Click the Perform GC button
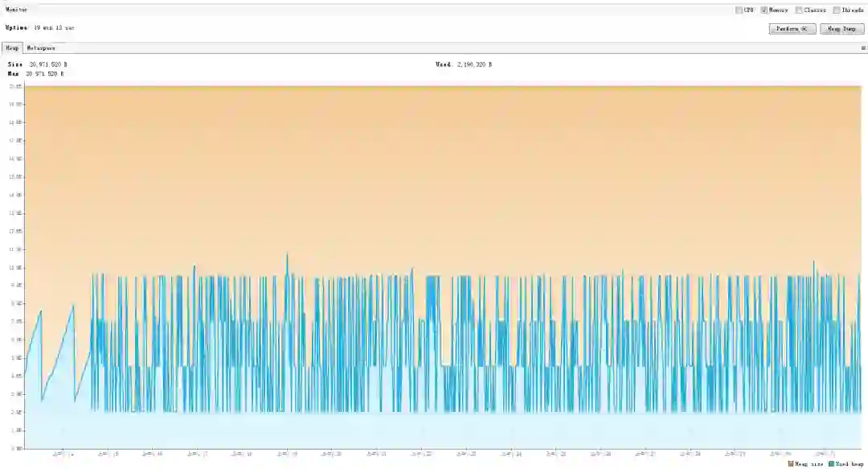Viewport: 868px width, 469px height. pos(792,29)
